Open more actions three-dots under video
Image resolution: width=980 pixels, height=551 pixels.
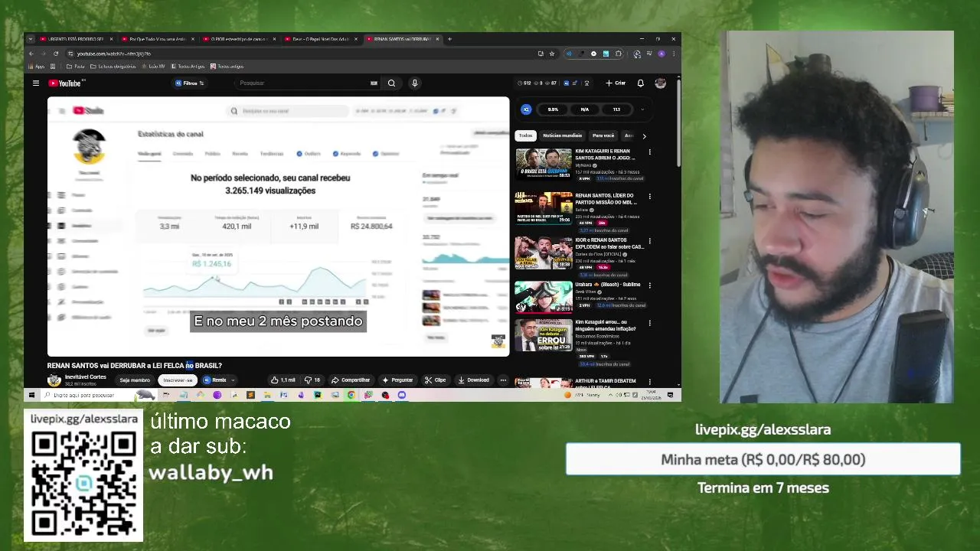click(503, 380)
